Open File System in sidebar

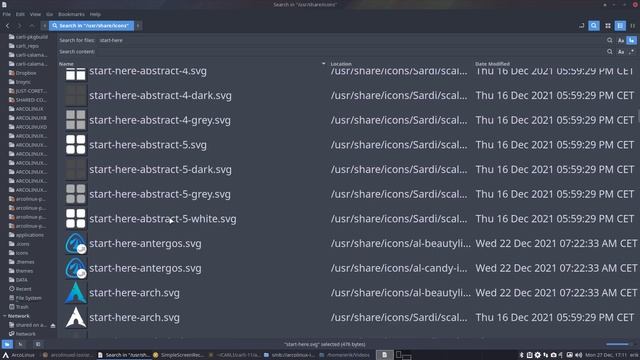click(28, 298)
